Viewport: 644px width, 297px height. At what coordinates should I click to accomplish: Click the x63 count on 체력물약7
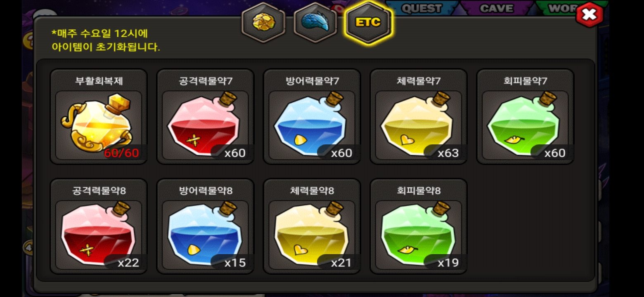[448, 153]
